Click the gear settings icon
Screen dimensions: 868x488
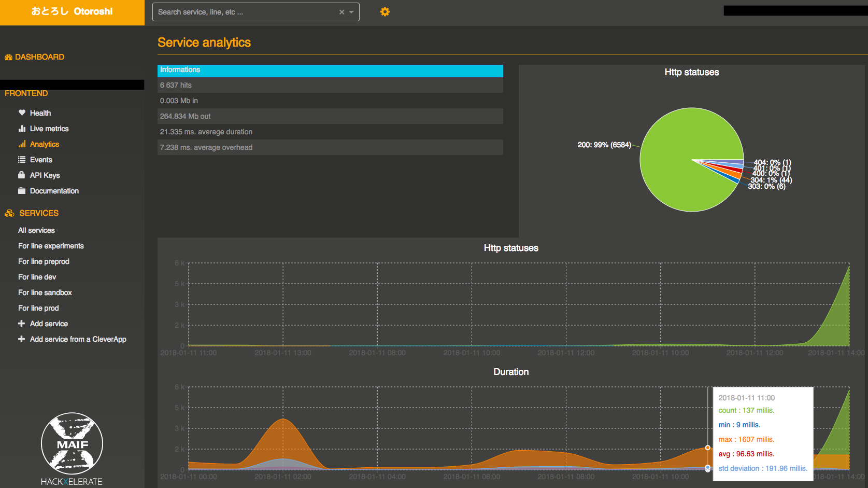click(x=385, y=12)
